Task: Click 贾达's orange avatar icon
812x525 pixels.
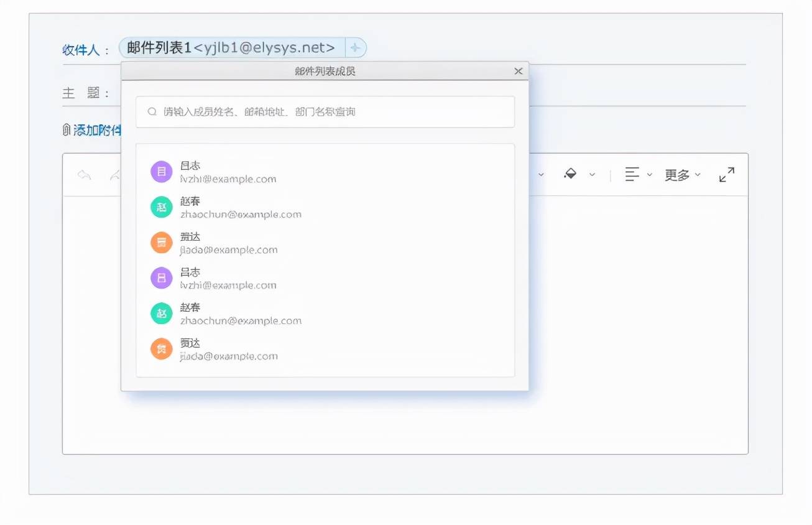Action: pyautogui.click(x=161, y=348)
